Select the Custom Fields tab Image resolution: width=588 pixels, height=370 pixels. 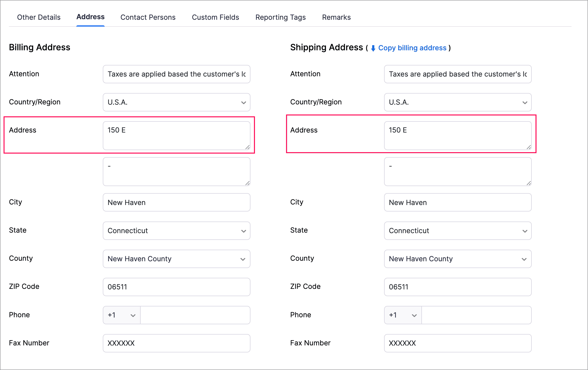pos(215,17)
